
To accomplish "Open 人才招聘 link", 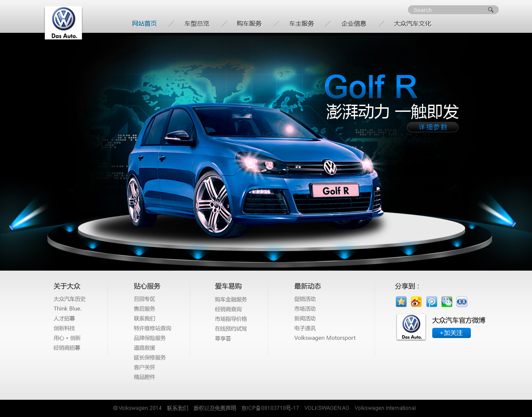I will [64, 319].
